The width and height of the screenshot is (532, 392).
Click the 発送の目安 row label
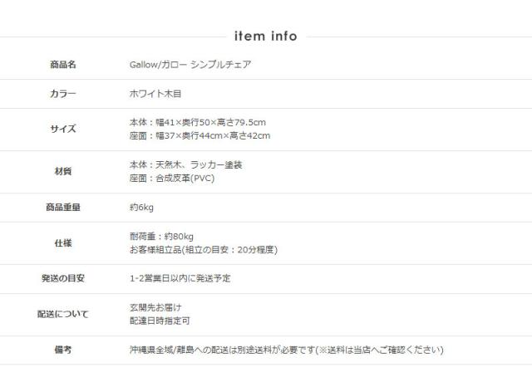pyautogui.click(x=63, y=279)
